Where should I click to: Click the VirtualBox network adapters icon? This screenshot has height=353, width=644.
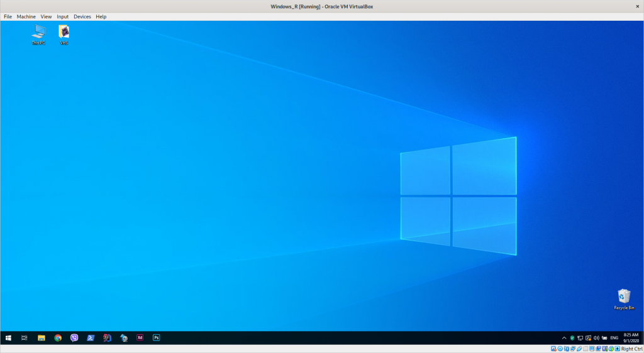[x=573, y=349]
